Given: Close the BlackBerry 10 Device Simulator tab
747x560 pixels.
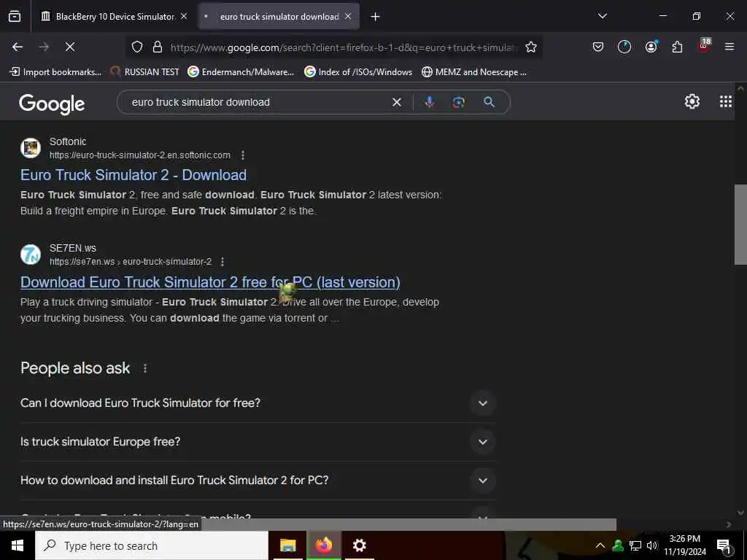Looking at the screenshot, I should click(184, 16).
